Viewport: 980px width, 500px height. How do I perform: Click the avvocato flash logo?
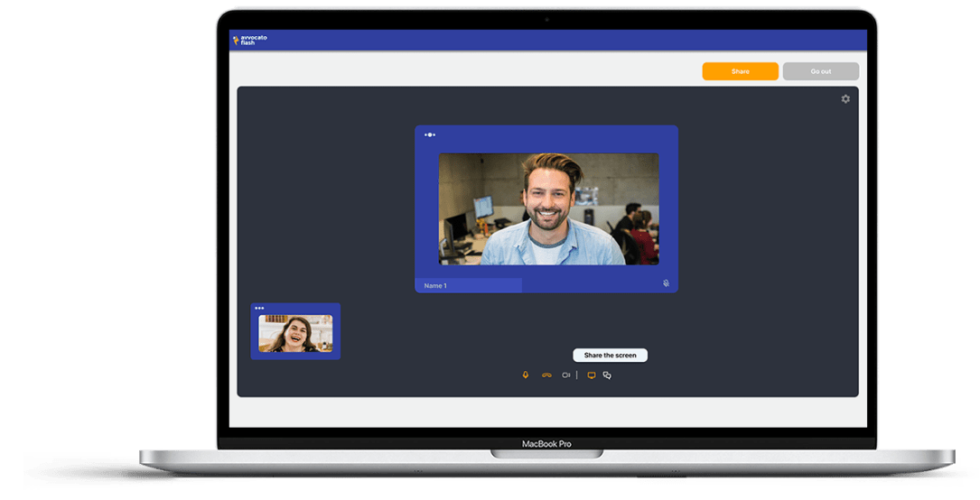[249, 40]
